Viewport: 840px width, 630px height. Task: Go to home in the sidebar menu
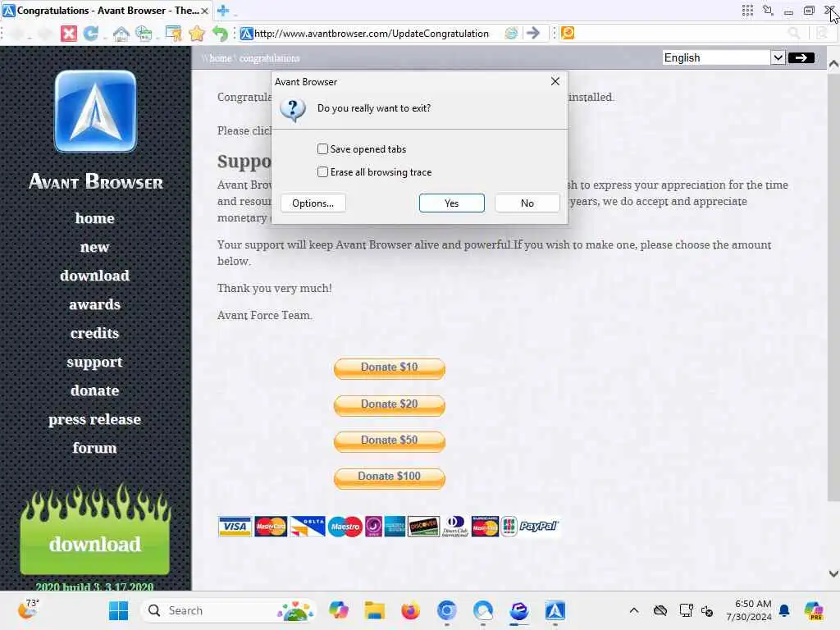click(95, 218)
